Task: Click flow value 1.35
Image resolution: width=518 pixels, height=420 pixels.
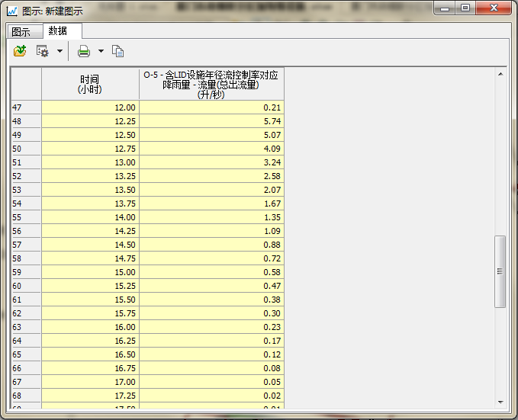Action: pyautogui.click(x=211, y=217)
